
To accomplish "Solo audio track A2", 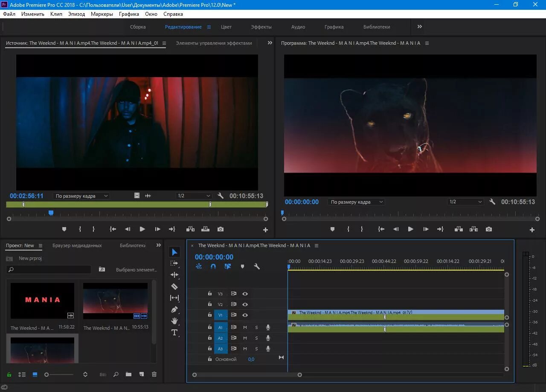I will click(256, 338).
